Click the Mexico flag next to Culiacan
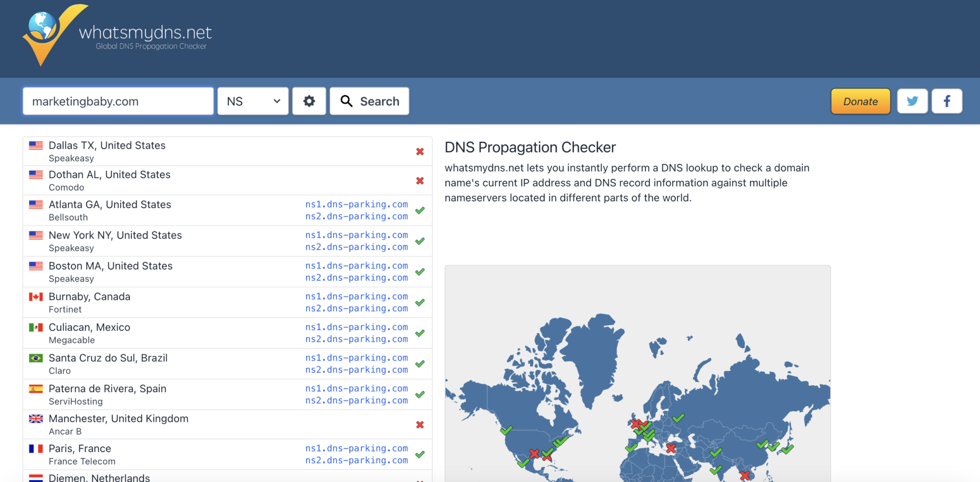The image size is (980, 482). (x=35, y=328)
